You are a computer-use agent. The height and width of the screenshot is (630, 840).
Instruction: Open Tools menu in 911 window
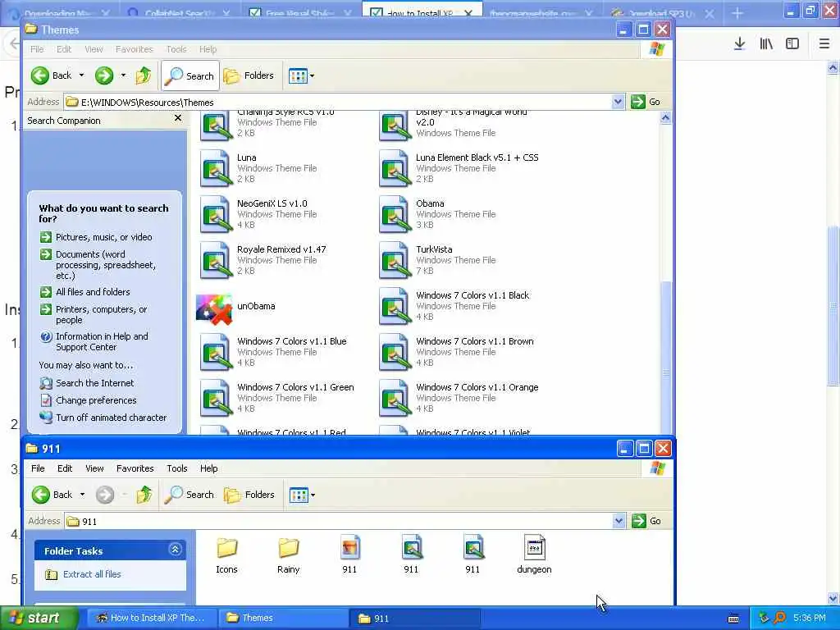(177, 468)
